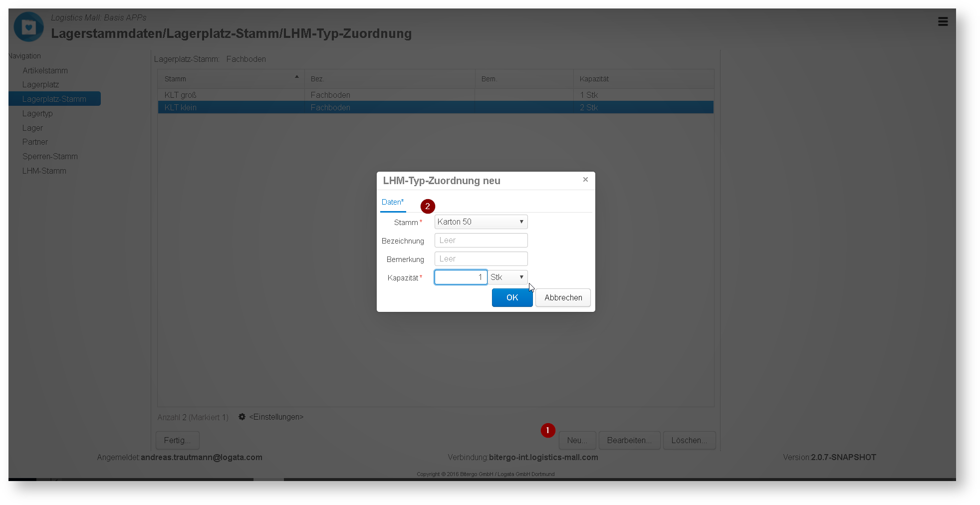Click the Neu... button
Screen dimensions: 980x505
click(577, 441)
